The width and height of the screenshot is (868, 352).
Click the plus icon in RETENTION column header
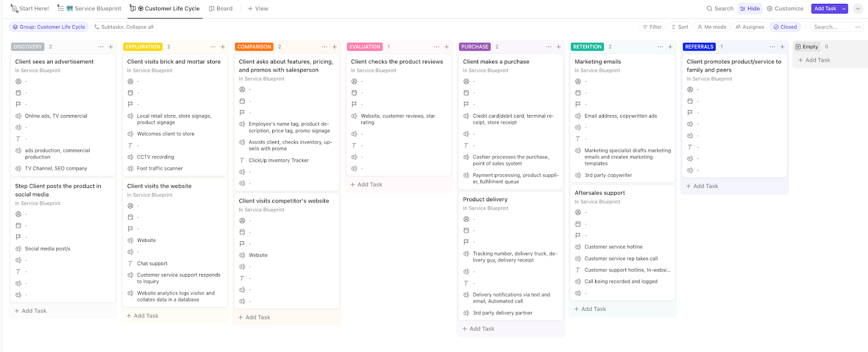671,47
